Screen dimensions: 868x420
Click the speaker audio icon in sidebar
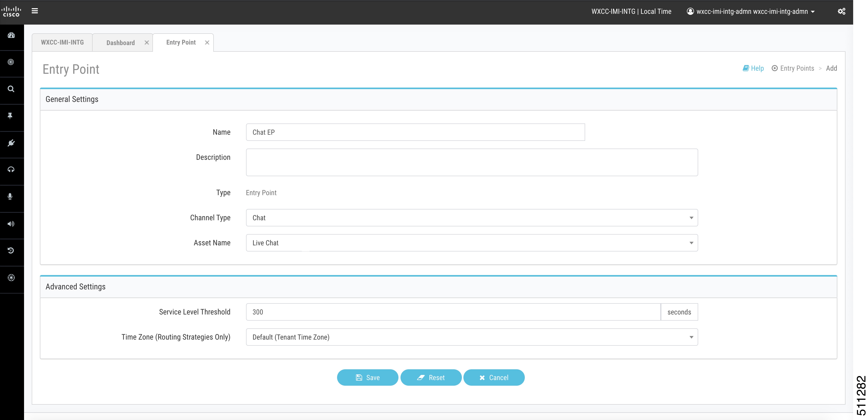[x=12, y=224]
